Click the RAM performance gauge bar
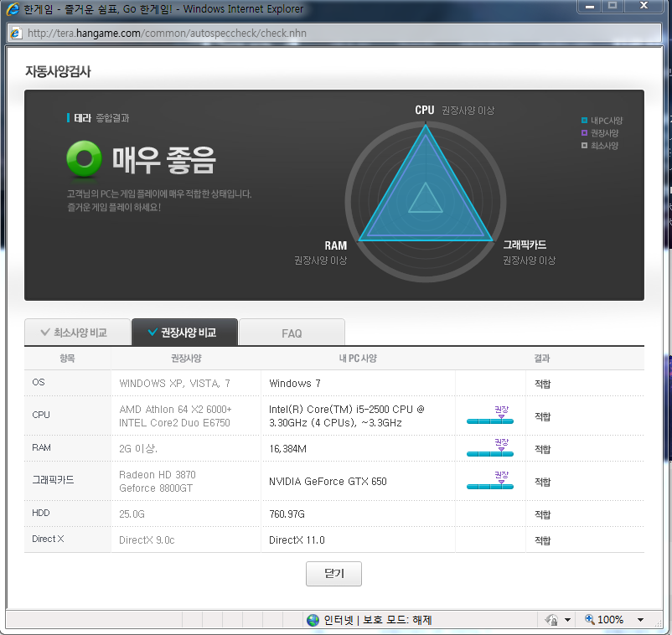Image resolution: width=672 pixels, height=635 pixels. coord(490,452)
